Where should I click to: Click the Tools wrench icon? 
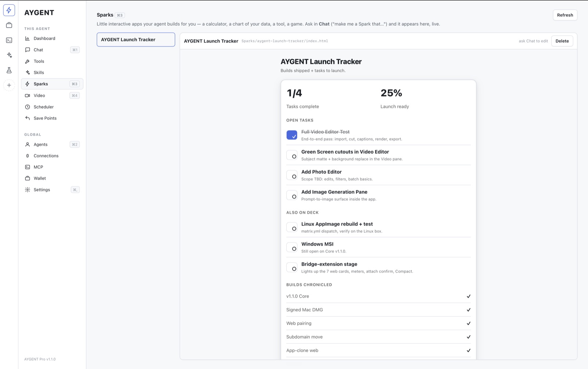pos(28,61)
